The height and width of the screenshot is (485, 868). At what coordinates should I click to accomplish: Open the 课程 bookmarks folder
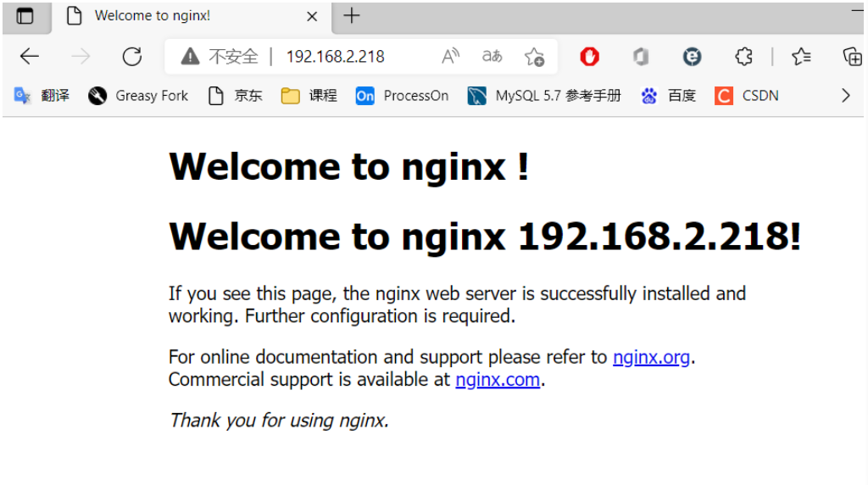309,96
